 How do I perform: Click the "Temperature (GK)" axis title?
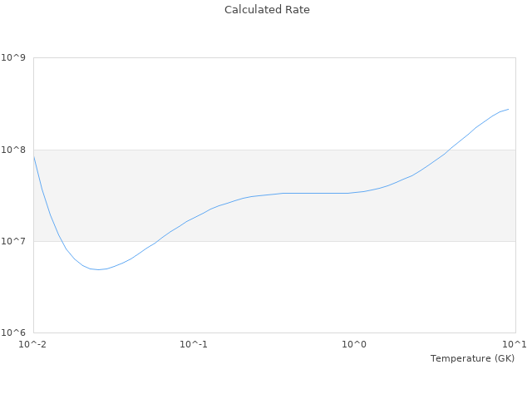click(x=472, y=358)
